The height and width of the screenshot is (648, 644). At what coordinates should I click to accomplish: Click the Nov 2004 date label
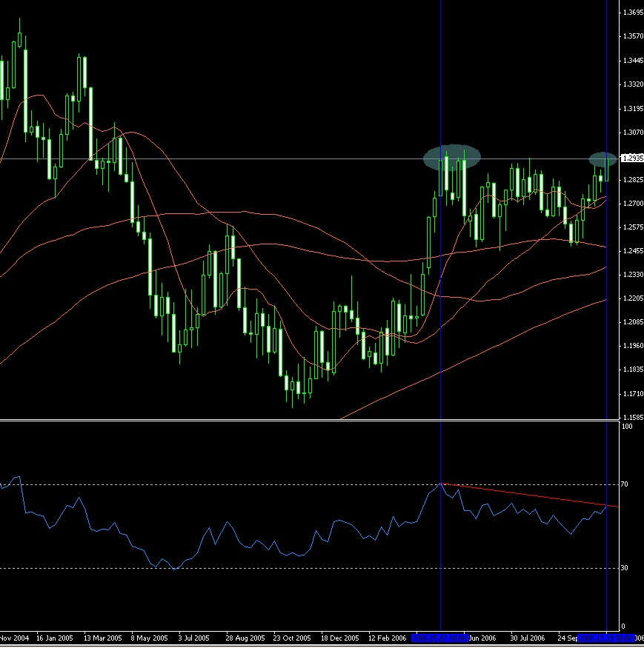pyautogui.click(x=15, y=638)
